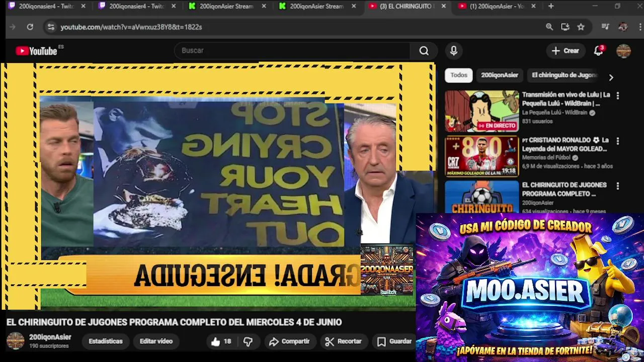The height and width of the screenshot is (362, 644).
Task: Click the install app icon in address bar
Action: click(565, 27)
